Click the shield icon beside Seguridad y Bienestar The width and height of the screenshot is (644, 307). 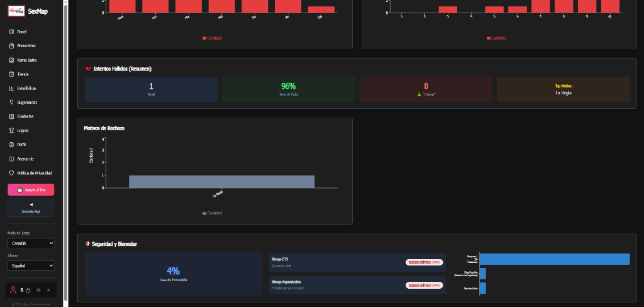[x=87, y=244]
